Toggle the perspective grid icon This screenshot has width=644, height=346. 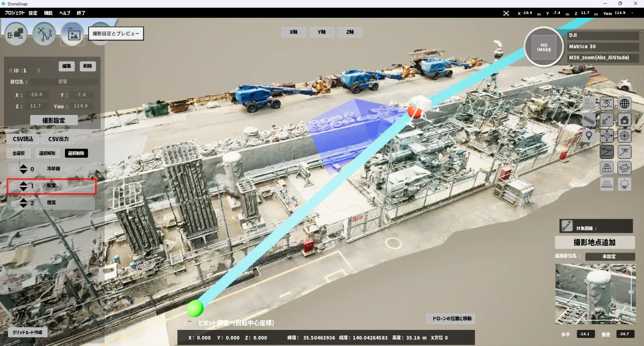(607, 168)
